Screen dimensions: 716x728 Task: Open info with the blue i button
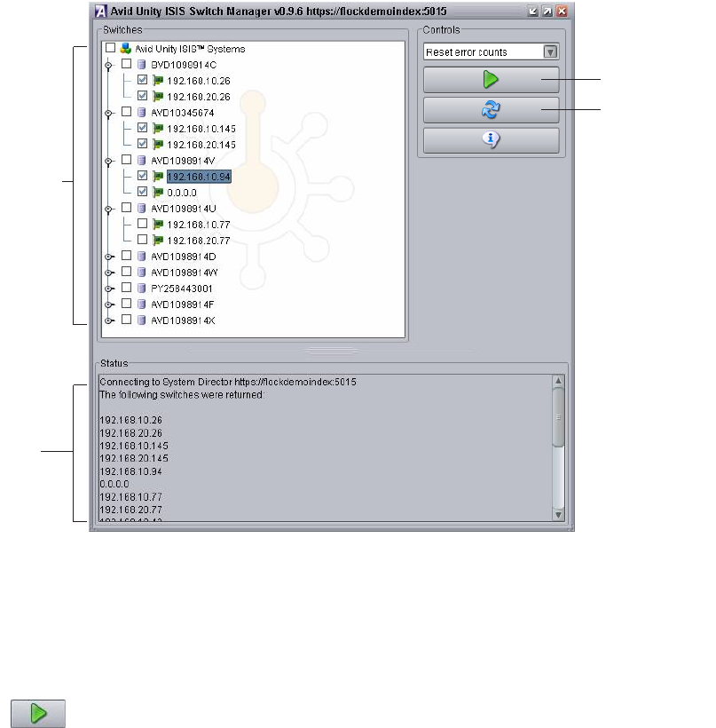click(x=491, y=139)
